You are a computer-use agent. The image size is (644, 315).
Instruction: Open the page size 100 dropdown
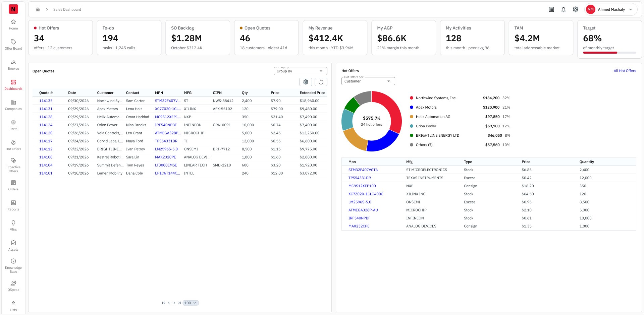pyautogui.click(x=191, y=303)
